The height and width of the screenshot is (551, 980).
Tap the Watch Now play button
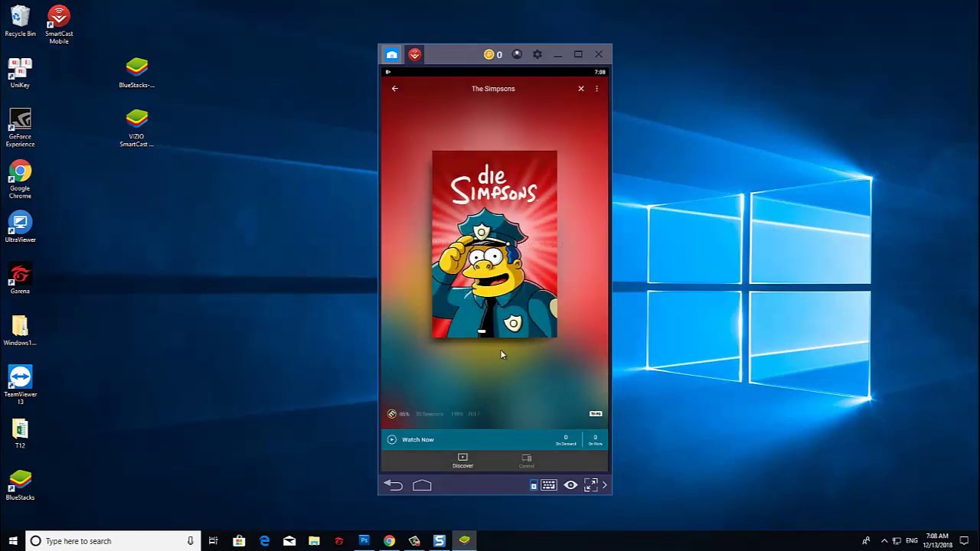tap(392, 439)
